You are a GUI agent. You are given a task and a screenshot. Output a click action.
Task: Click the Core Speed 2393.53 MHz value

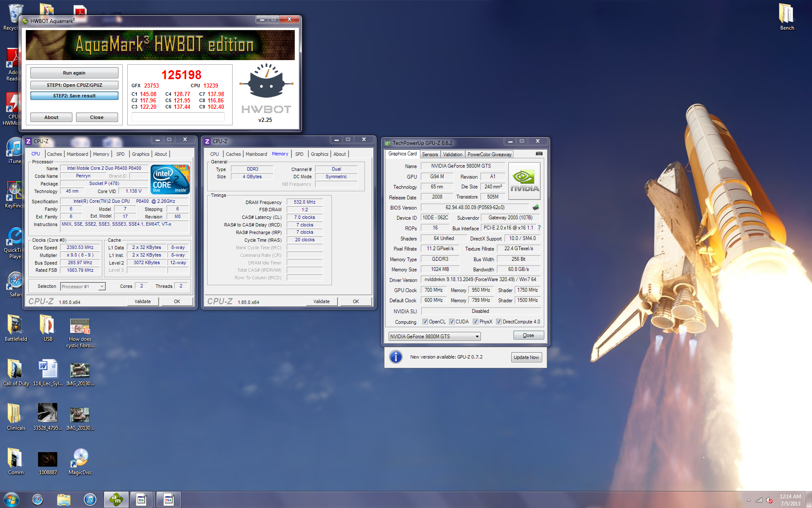[x=80, y=248]
